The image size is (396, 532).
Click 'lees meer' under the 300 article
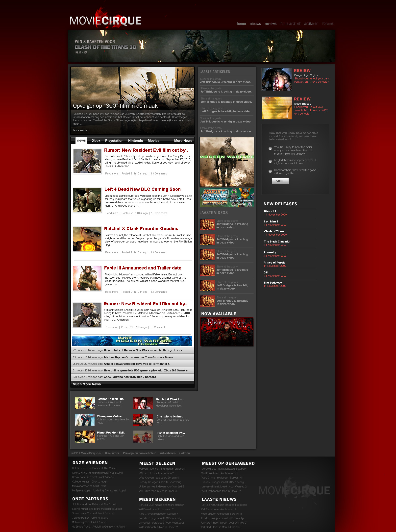tap(80, 130)
